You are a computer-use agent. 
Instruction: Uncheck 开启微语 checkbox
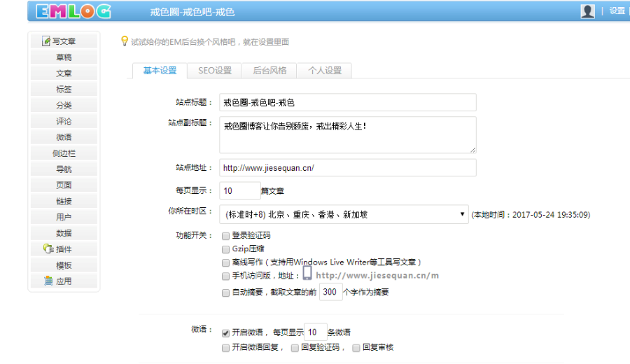coord(225,333)
